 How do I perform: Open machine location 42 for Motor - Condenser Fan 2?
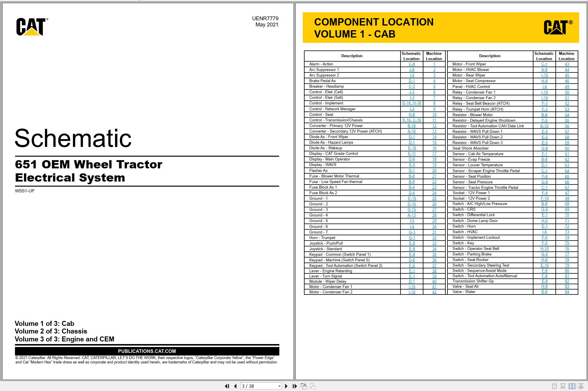click(x=434, y=292)
